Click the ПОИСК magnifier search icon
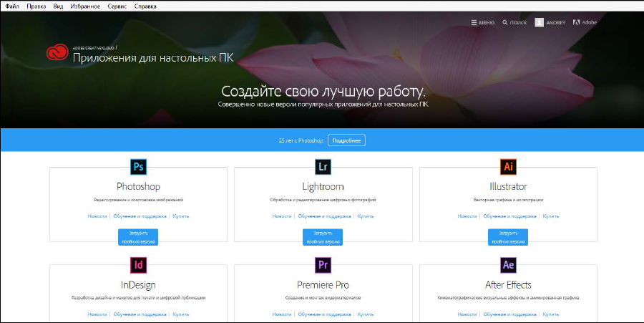The height and width of the screenshot is (323, 644). pos(504,23)
